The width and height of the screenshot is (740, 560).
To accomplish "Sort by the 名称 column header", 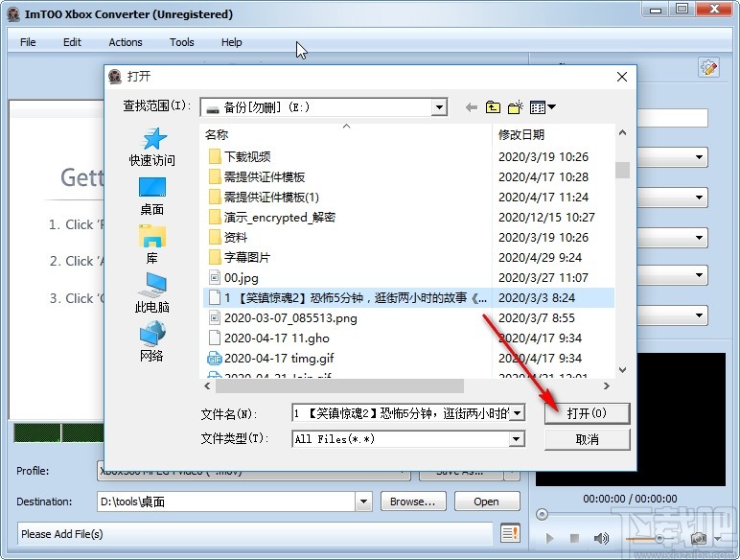I will coord(347,134).
